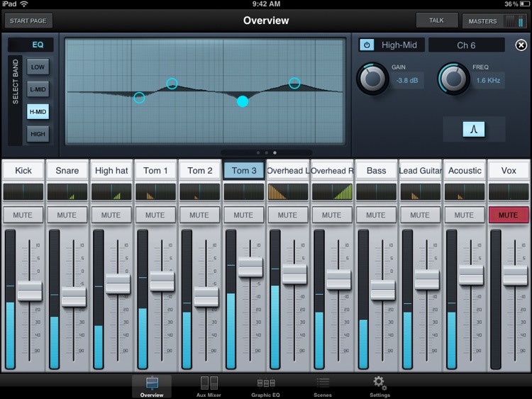Open the Scenes tab
532x399 pixels.
coord(323,386)
